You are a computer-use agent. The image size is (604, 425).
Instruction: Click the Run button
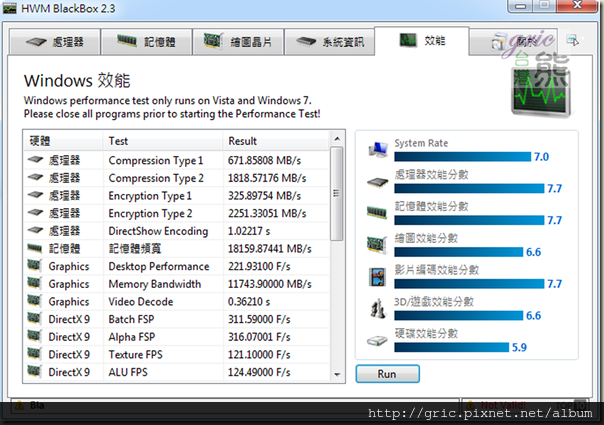388,374
